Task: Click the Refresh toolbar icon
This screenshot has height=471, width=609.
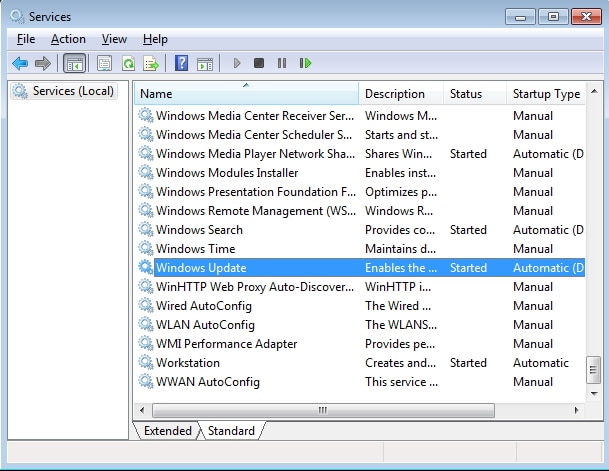Action: (x=128, y=63)
